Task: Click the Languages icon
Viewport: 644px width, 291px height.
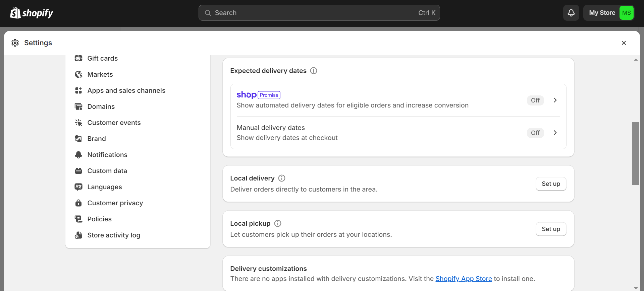Action: pos(78,187)
